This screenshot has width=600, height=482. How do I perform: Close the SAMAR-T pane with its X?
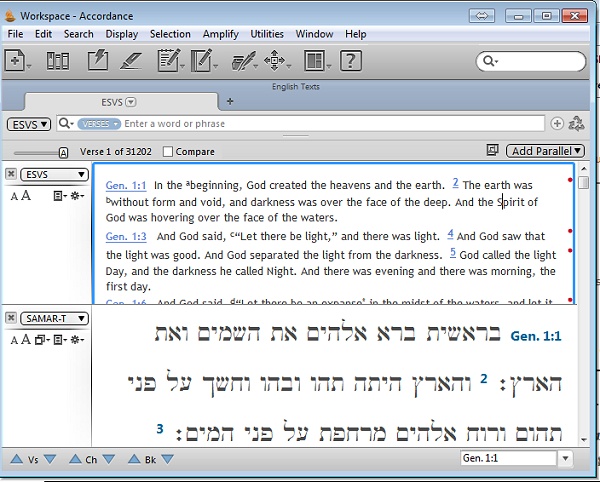point(11,318)
